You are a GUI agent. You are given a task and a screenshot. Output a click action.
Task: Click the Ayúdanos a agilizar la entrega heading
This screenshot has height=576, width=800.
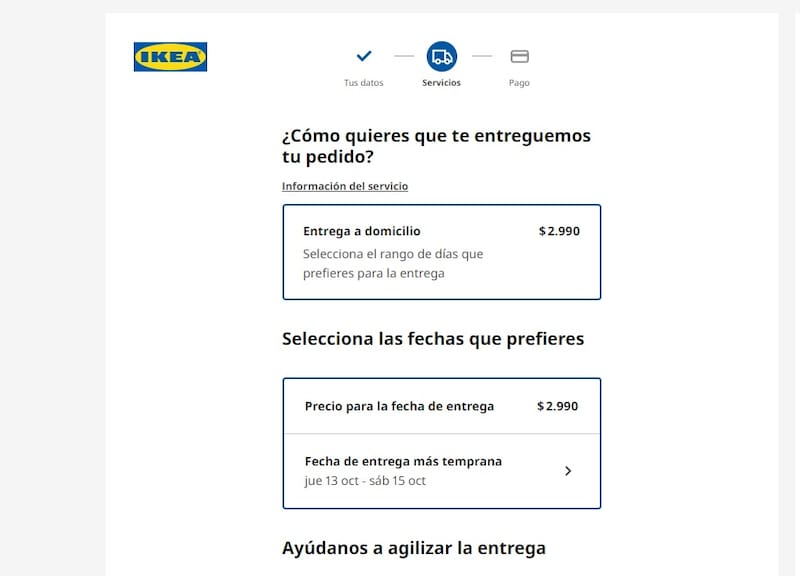414,548
